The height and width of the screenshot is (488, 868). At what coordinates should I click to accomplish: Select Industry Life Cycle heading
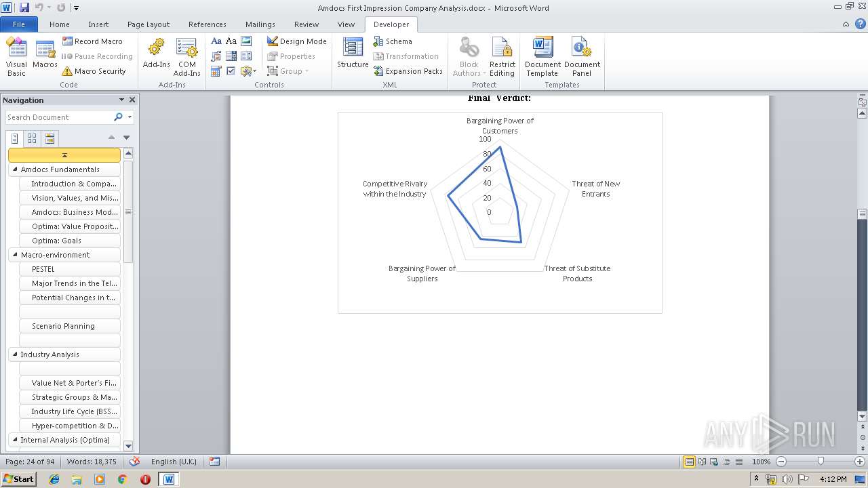(70, 411)
